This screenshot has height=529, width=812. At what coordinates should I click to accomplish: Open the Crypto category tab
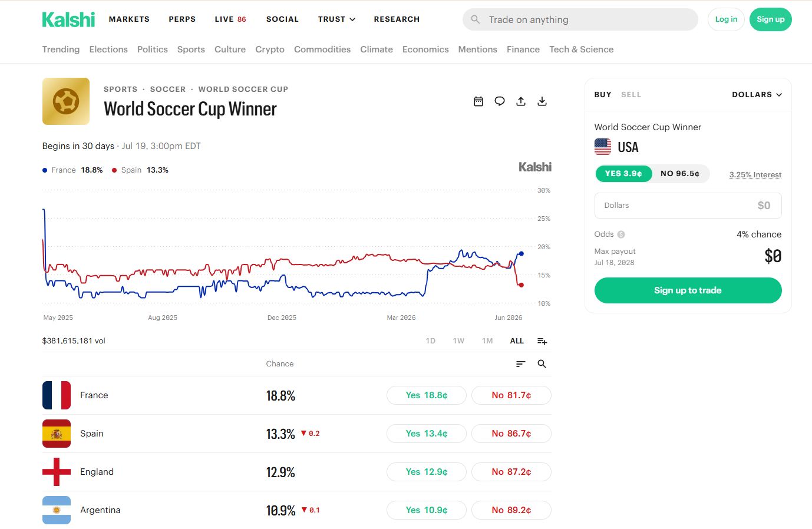tap(270, 49)
